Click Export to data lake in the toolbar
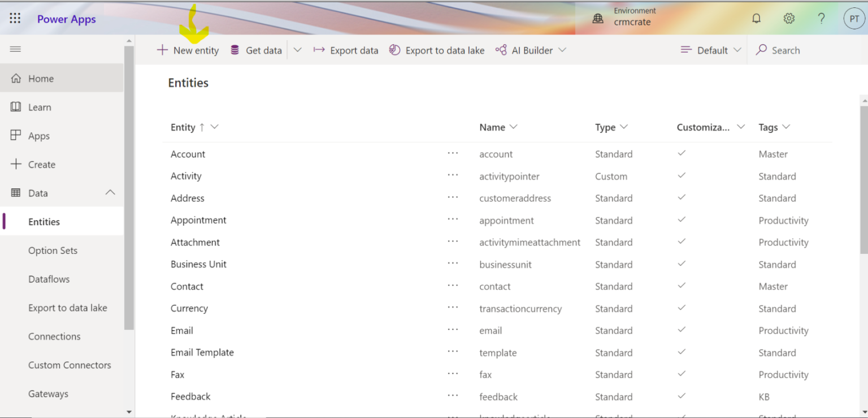Screen dimensions: 868x418 436,50
